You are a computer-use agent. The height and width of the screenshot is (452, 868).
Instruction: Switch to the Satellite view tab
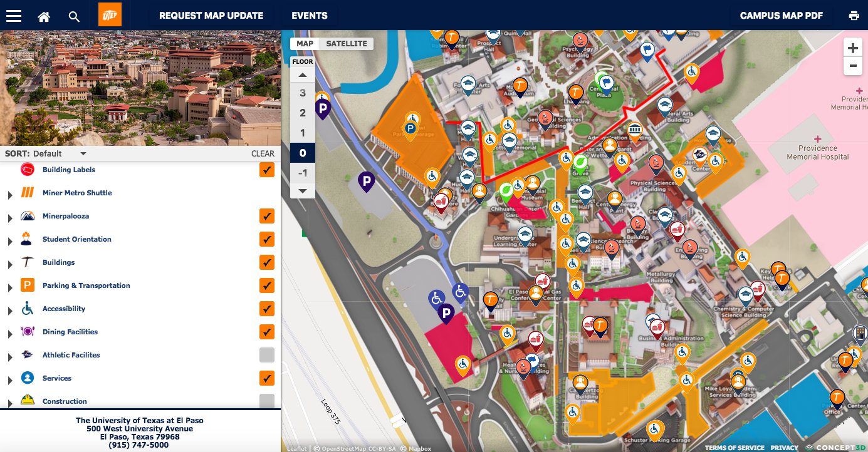[x=347, y=43]
